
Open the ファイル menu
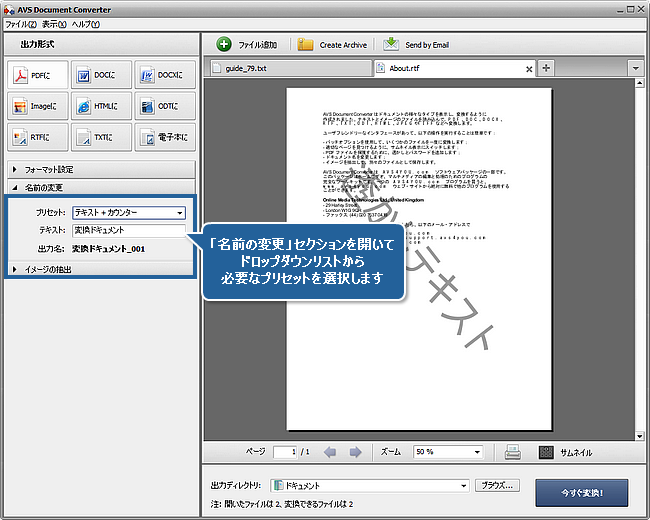[17, 22]
